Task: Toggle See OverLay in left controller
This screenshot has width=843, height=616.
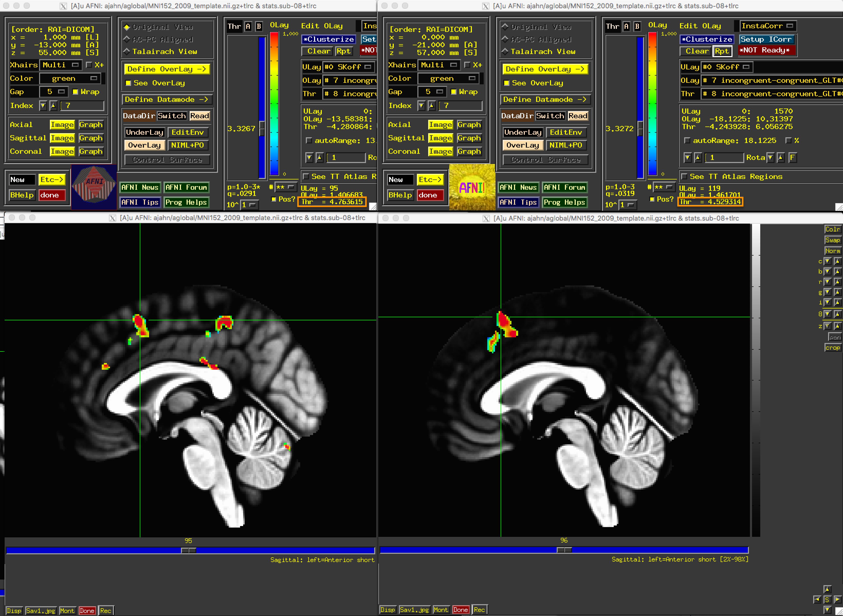Action: click(128, 83)
